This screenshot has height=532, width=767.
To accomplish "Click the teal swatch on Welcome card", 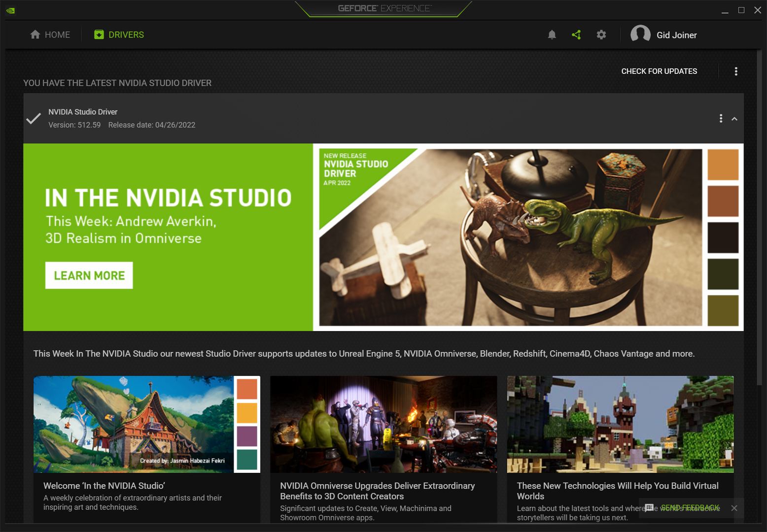I will pos(247,460).
